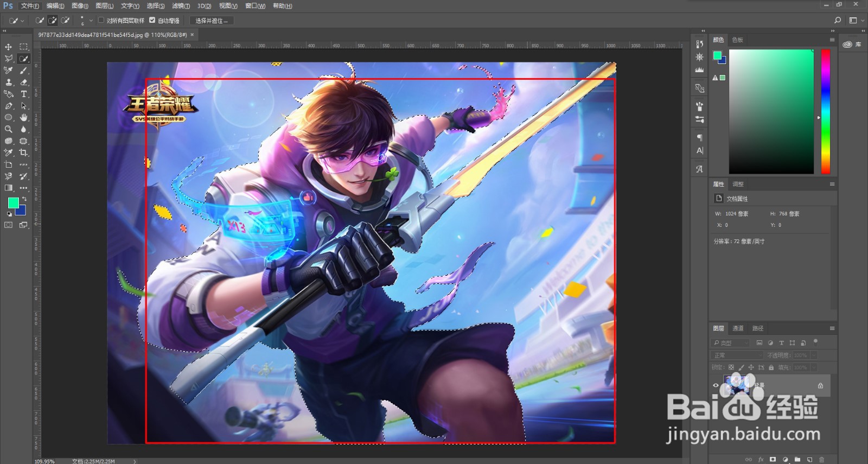Select the Quick Selection tool in toolbox
Image resolution: width=868 pixels, height=464 pixels.
tap(24, 59)
